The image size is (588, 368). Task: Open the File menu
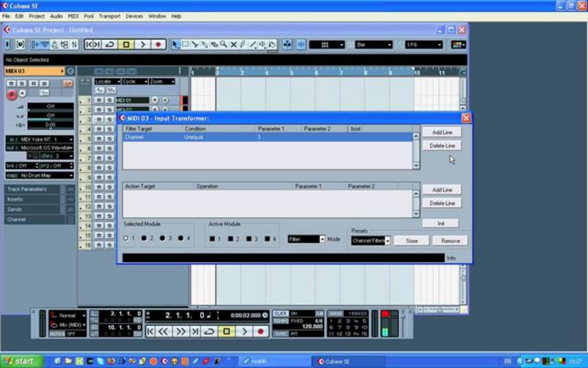point(6,16)
